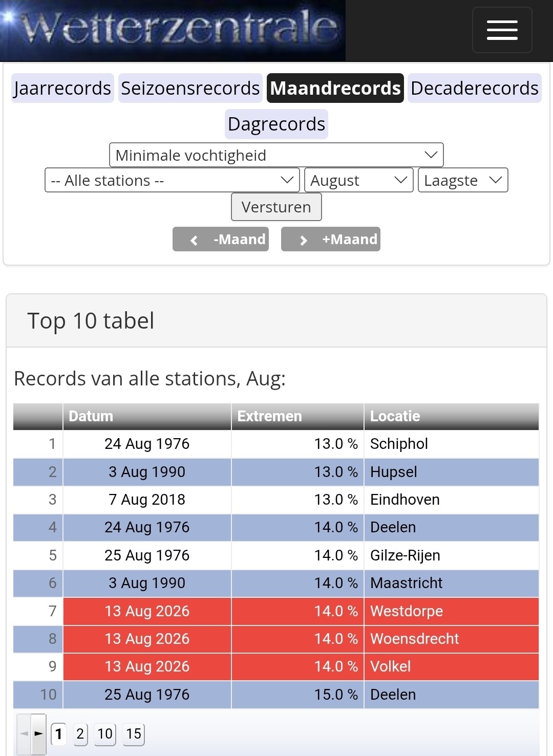
Task: Click the Versturen submit button
Action: coord(276,207)
